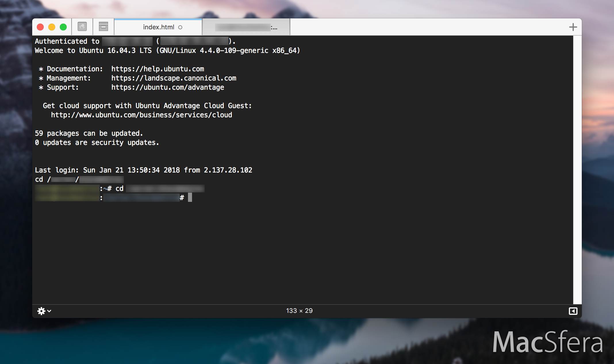Click the 'Authenticated to' text line
Screen dimensions: 614x364
[135, 41]
